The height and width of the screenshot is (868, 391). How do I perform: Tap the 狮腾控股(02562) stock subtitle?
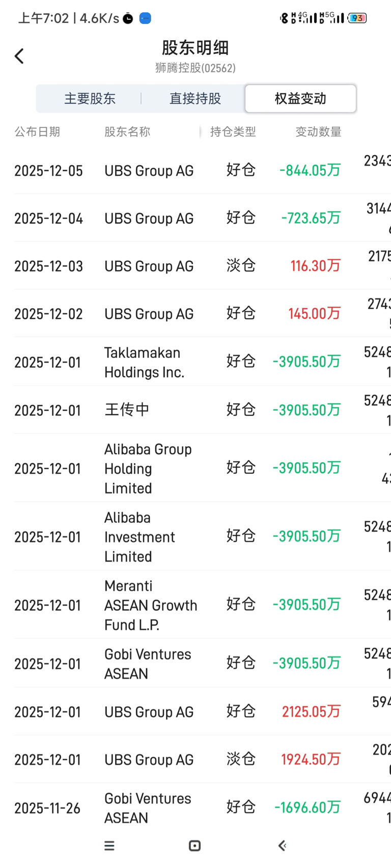tap(195, 68)
